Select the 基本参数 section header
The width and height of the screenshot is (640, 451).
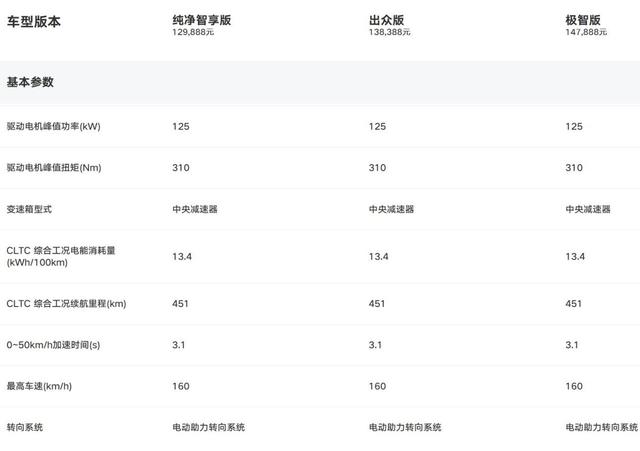[x=30, y=82]
